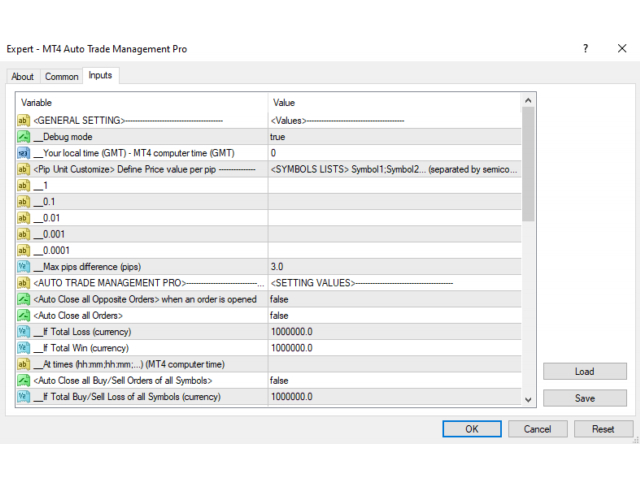Select the '<Values>' cell in the first row
This screenshot has height=480, width=640.
(395, 120)
